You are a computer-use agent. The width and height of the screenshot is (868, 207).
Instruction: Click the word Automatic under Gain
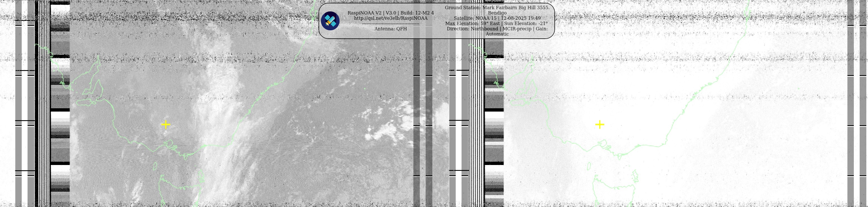497,34
